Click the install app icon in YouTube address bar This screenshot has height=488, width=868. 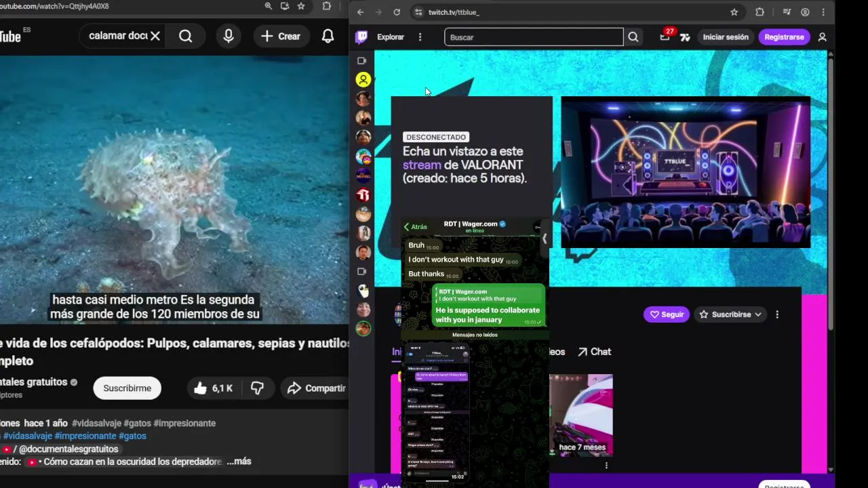[285, 6]
